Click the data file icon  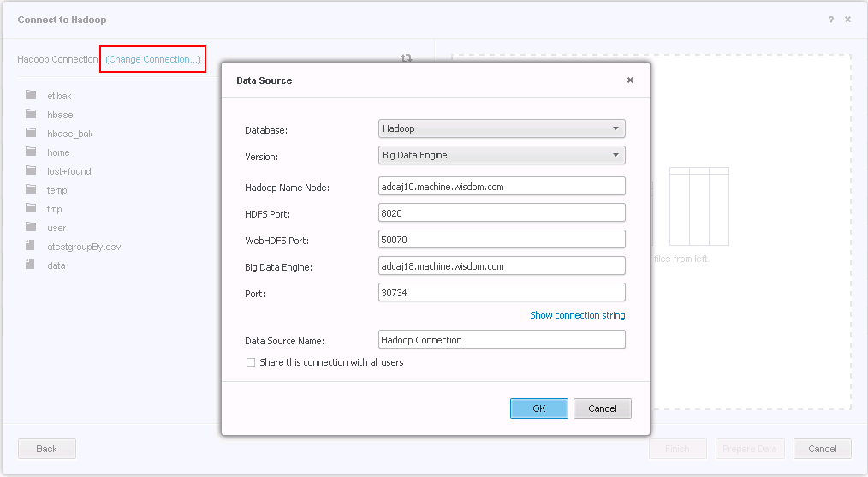pos(31,265)
